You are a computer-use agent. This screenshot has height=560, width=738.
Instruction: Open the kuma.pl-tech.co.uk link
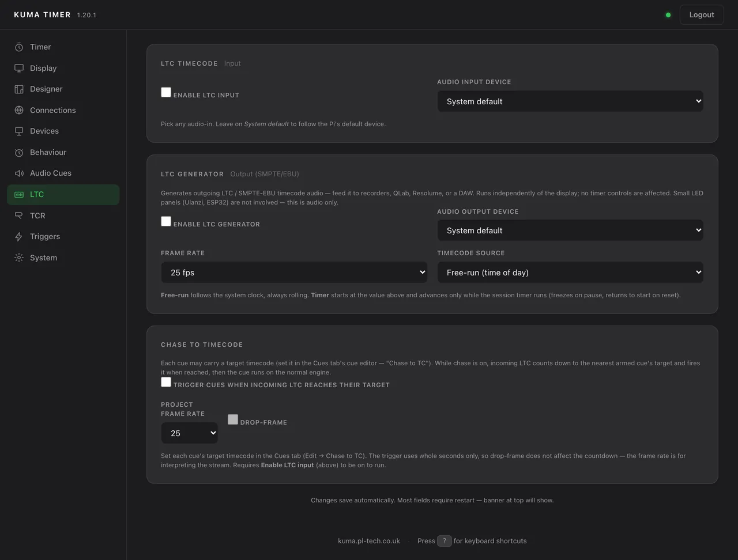click(369, 541)
